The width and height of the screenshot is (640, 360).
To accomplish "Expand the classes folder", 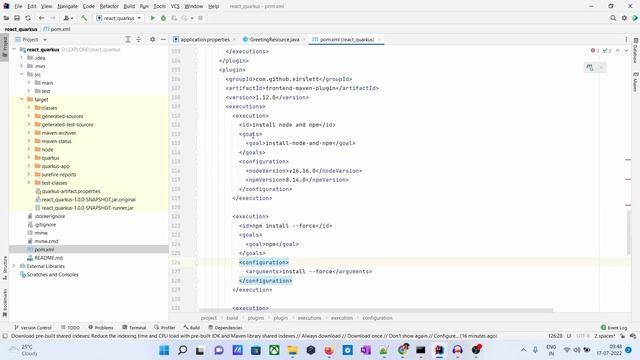I will (x=29, y=108).
